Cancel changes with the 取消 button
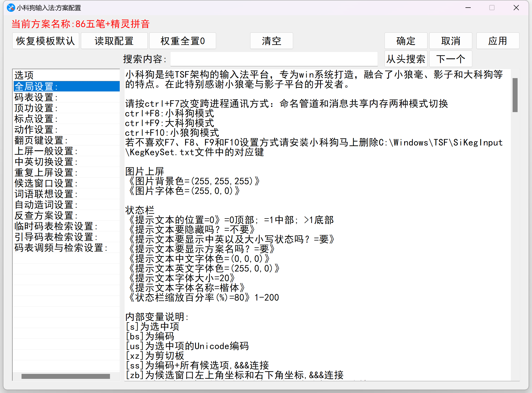 click(451, 41)
